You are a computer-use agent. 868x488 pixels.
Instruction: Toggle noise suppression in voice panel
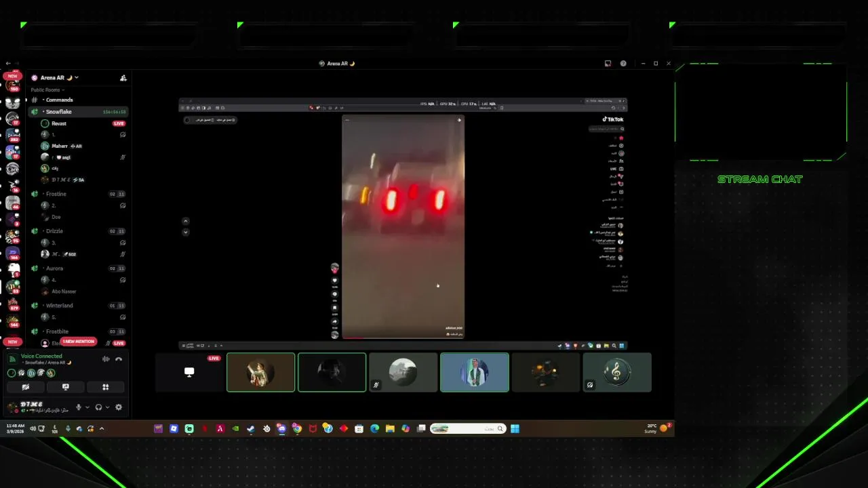[106, 359]
